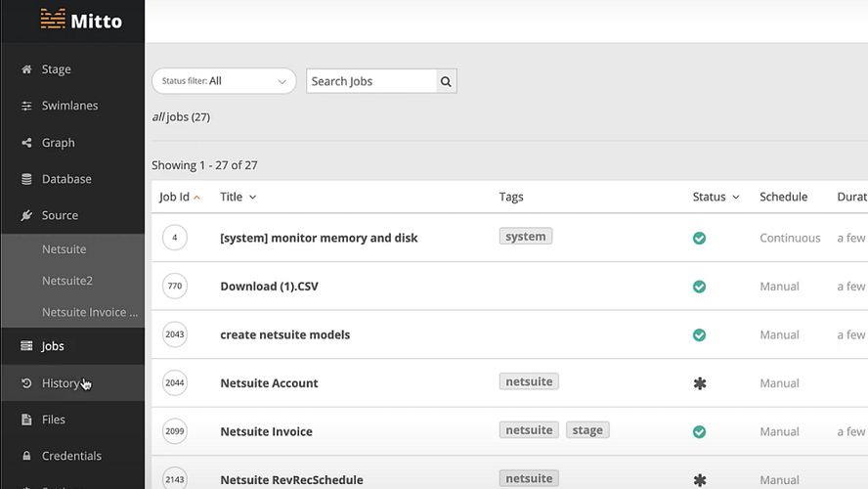868x489 pixels.
Task: Click the system tag
Action: pyautogui.click(x=525, y=237)
